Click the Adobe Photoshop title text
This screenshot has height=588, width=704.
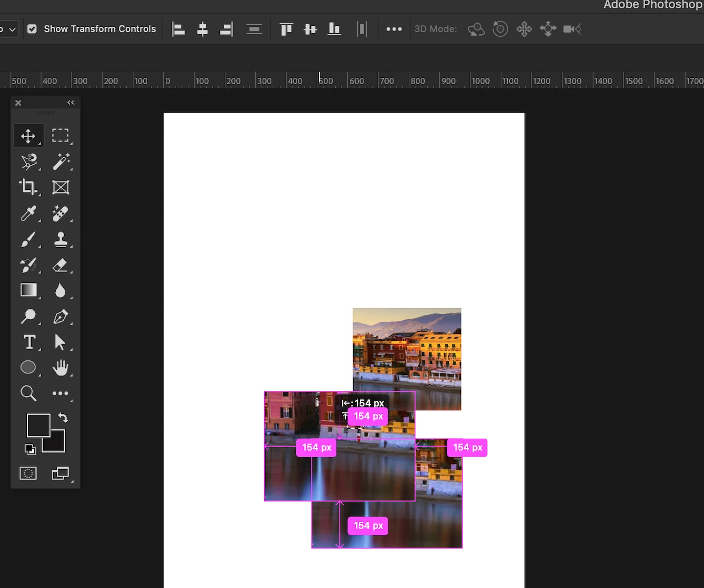653,5
